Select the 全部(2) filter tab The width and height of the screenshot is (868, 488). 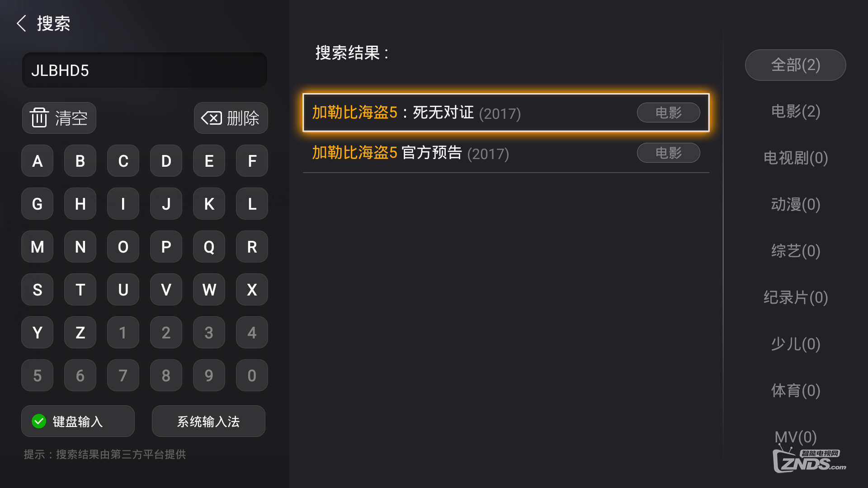[x=796, y=65]
